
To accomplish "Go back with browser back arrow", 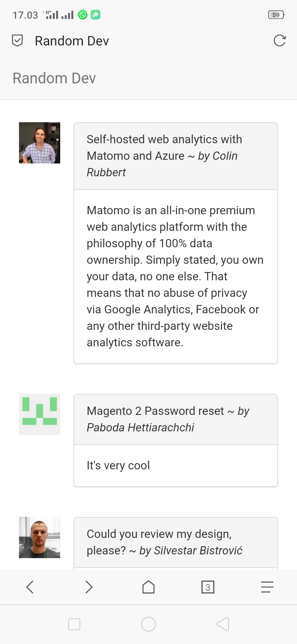I will point(30,587).
